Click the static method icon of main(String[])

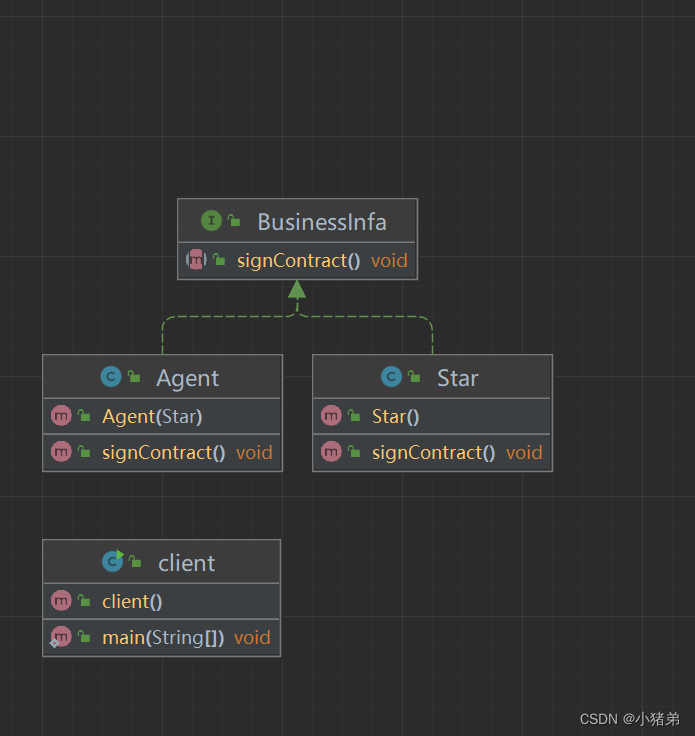coord(61,637)
